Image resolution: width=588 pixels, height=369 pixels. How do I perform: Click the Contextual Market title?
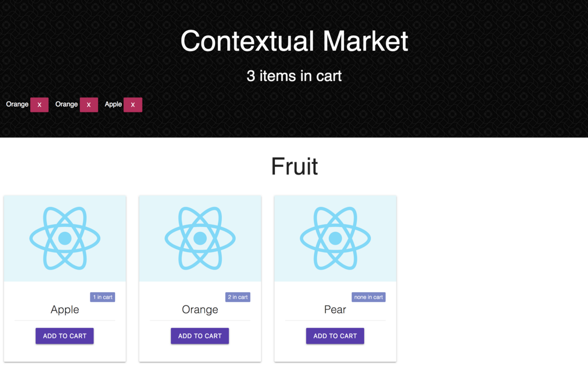(x=294, y=41)
